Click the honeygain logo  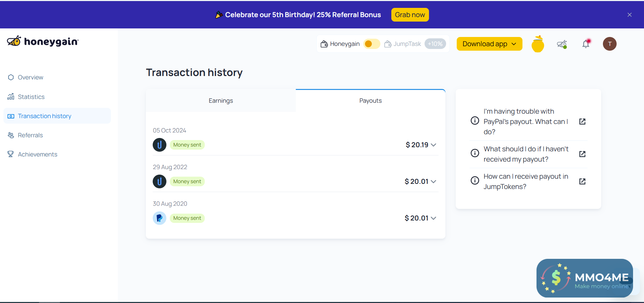coord(43,41)
